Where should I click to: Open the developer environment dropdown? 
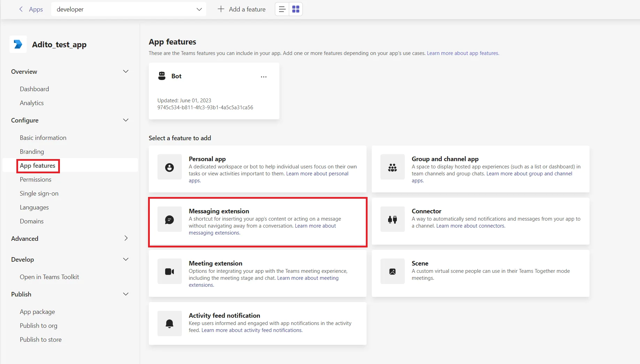[129, 9]
